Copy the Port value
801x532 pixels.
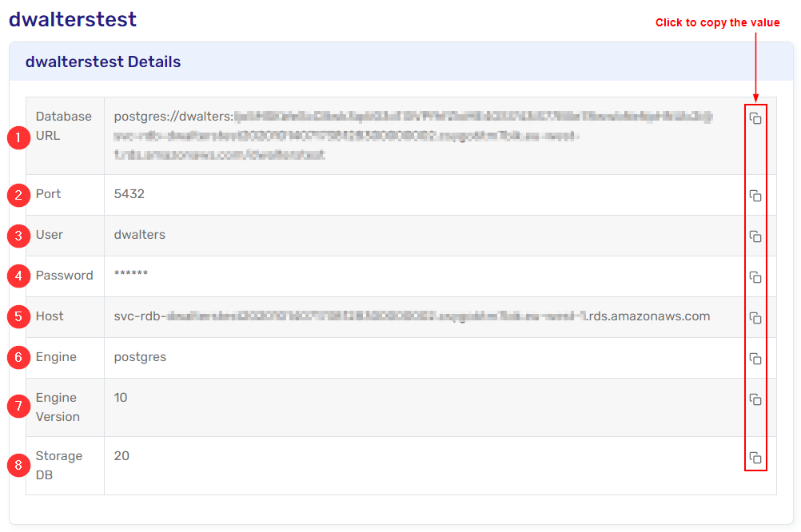click(755, 196)
